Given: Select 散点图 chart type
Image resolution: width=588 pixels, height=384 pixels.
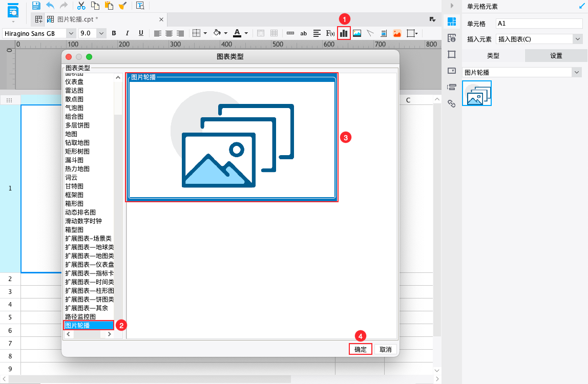Looking at the screenshot, I should pyautogui.click(x=74, y=99).
